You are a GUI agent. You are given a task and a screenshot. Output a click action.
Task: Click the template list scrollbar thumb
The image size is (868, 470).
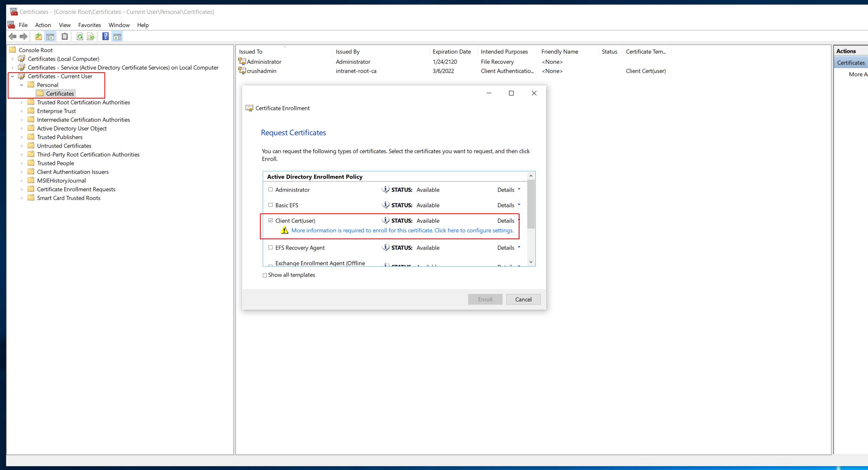531,204
